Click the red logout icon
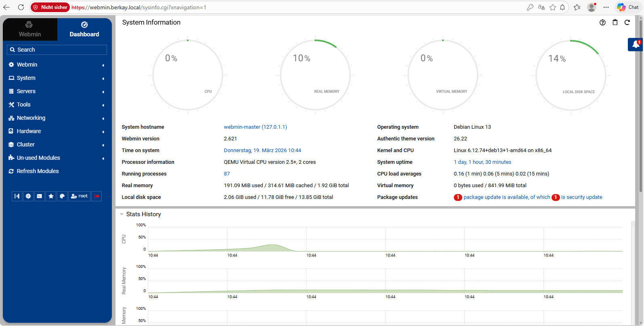 pos(96,196)
